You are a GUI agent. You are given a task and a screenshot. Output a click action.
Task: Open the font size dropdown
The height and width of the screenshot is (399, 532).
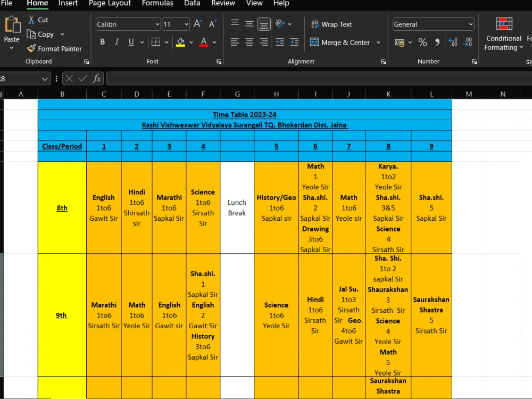pyautogui.click(x=186, y=24)
